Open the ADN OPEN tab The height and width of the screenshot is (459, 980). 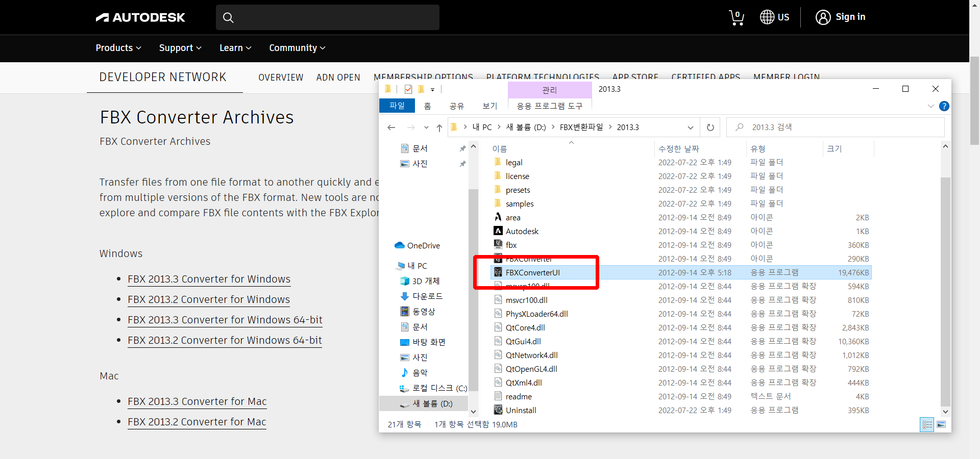coord(338,78)
